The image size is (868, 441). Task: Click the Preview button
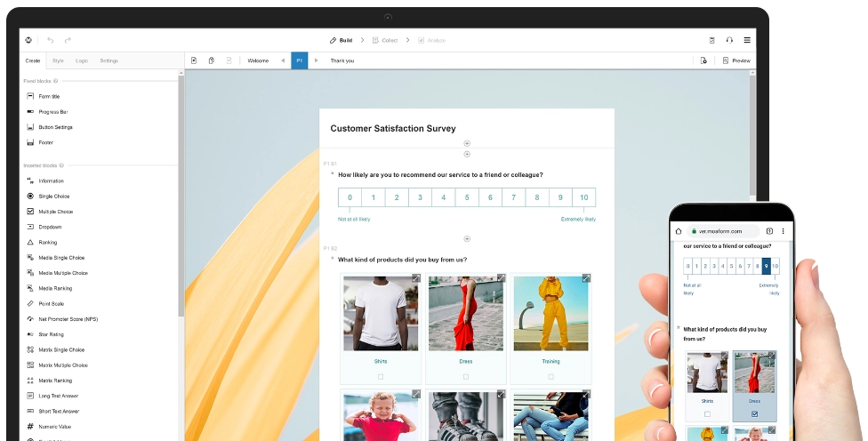736,60
